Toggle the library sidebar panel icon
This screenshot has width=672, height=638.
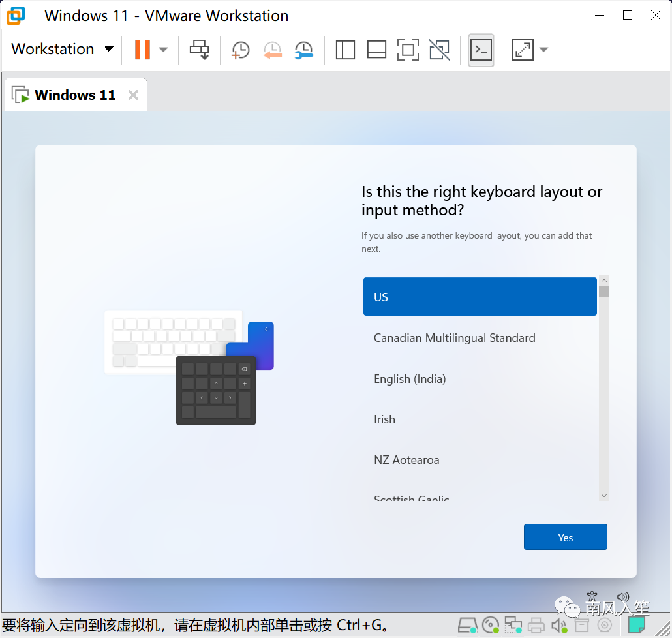345,50
